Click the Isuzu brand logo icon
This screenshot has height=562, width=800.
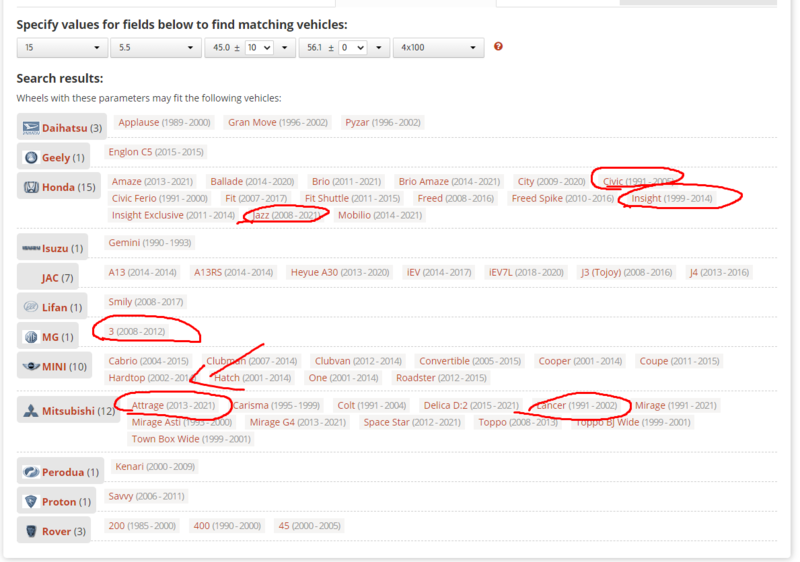point(31,248)
